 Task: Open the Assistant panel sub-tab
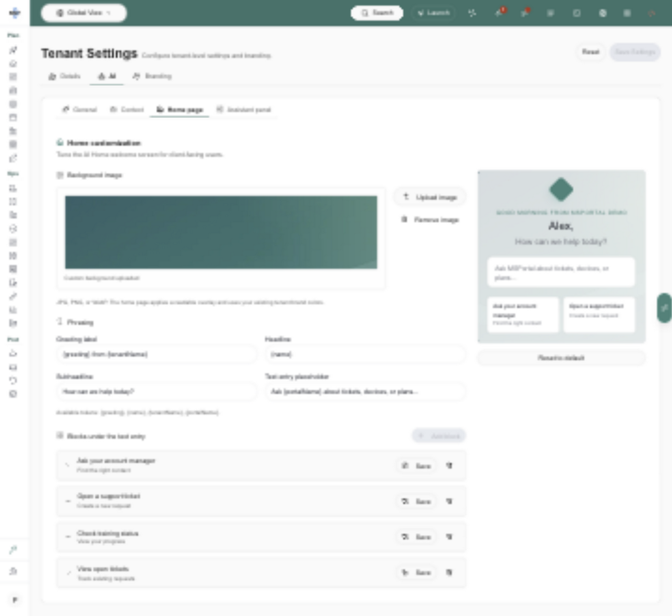coord(244,109)
